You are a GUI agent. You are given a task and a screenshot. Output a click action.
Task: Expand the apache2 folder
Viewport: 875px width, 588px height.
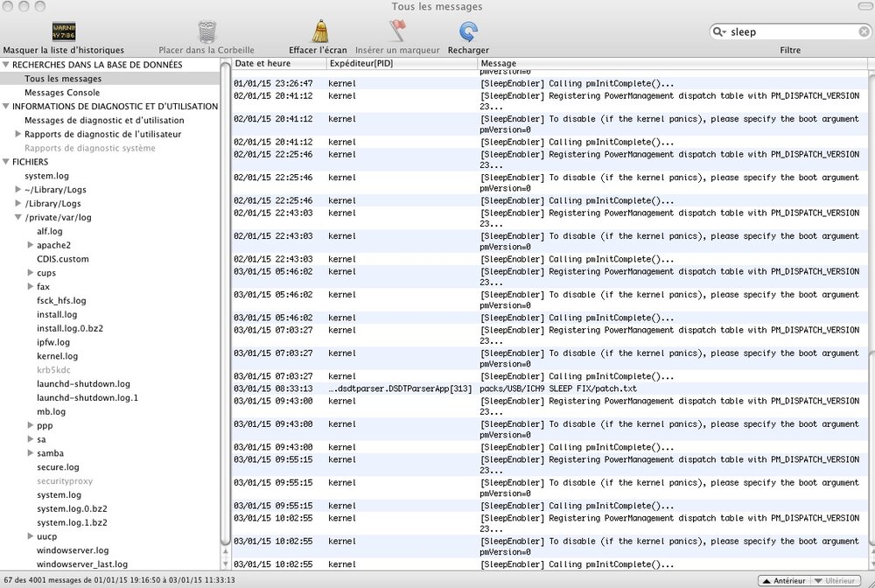pyautogui.click(x=31, y=246)
